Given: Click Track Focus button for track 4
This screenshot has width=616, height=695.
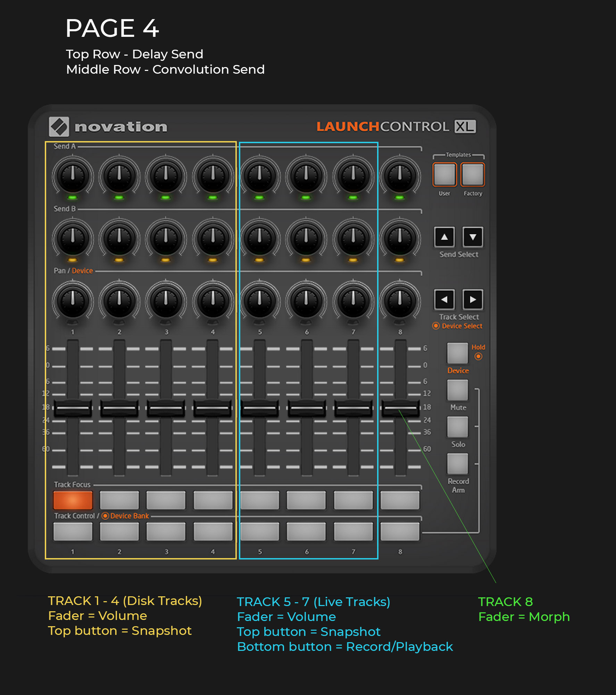Looking at the screenshot, I should [x=213, y=500].
